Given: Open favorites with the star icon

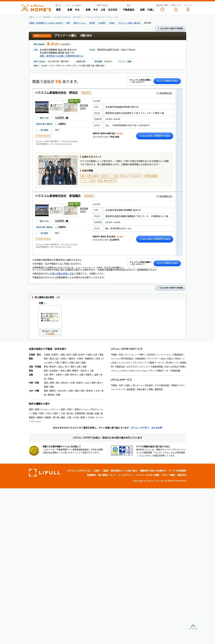Looking at the screenshot, I should 176,10.
